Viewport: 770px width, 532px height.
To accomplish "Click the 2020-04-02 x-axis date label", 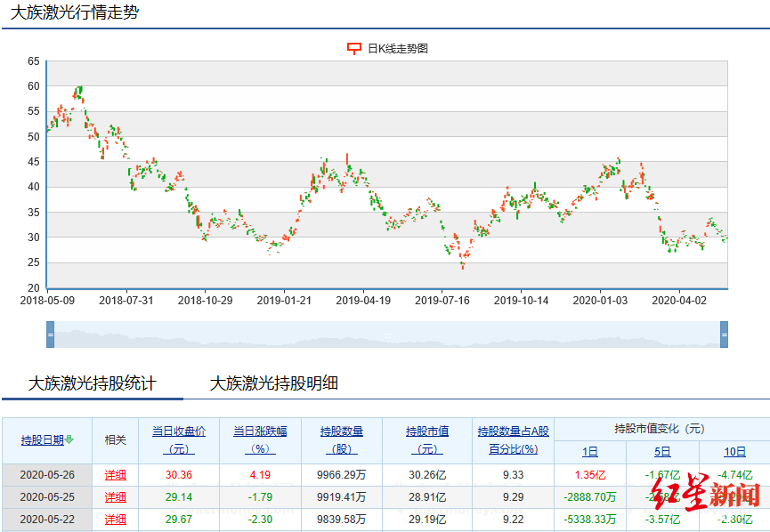I will [x=679, y=301].
